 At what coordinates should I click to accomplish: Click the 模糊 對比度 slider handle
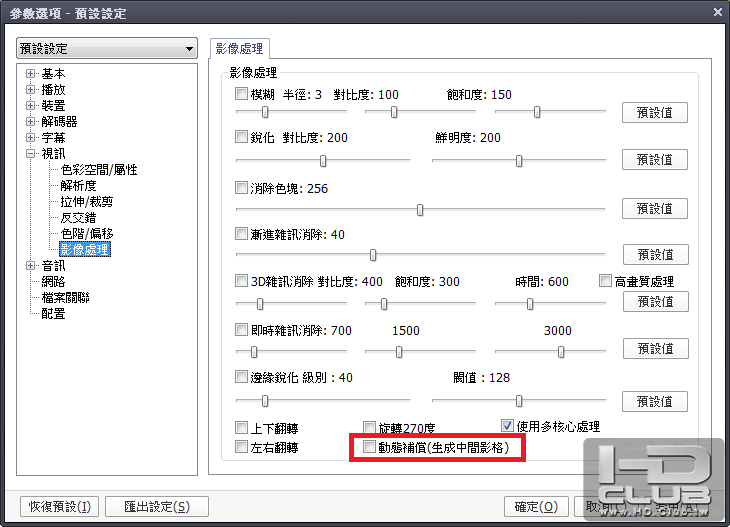tap(394, 112)
